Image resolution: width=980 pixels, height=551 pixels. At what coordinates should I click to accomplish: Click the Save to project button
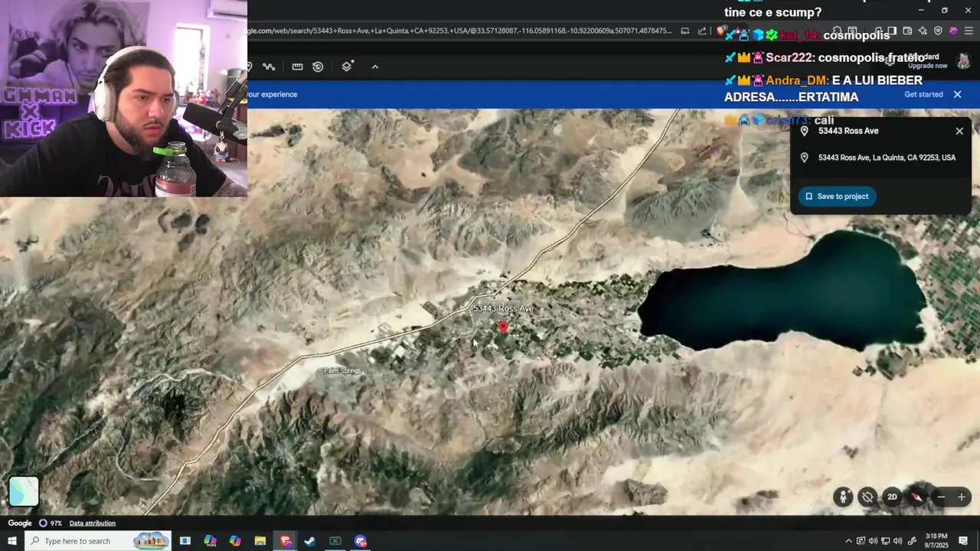click(838, 197)
